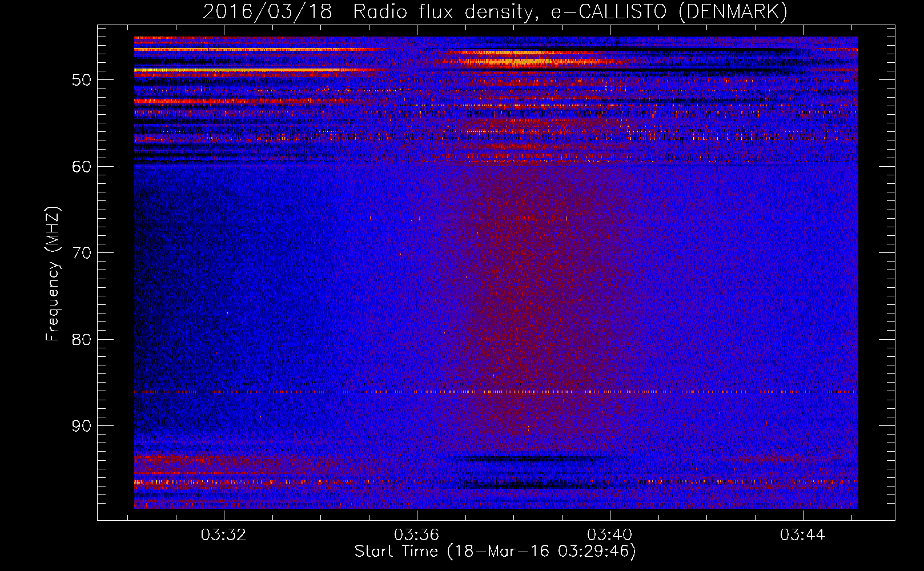Click the 03:40 time tick label
Image resolution: width=924 pixels, height=571 pixels.
pyautogui.click(x=610, y=534)
